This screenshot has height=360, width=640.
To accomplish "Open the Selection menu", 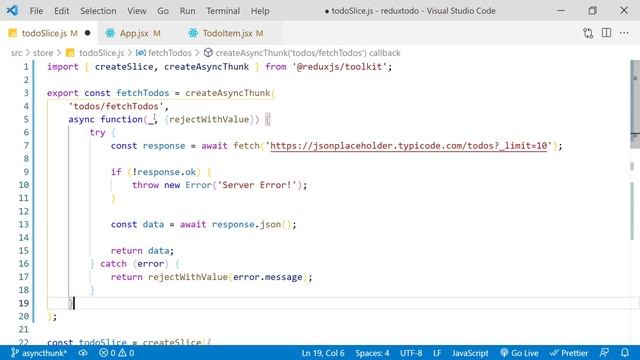I will 98,11.
